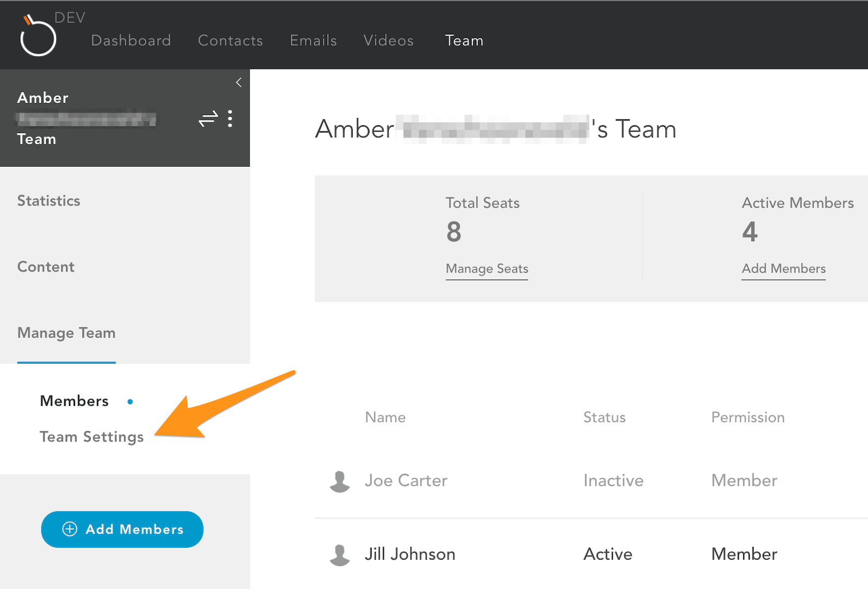Select Members under Manage Team

(74, 401)
